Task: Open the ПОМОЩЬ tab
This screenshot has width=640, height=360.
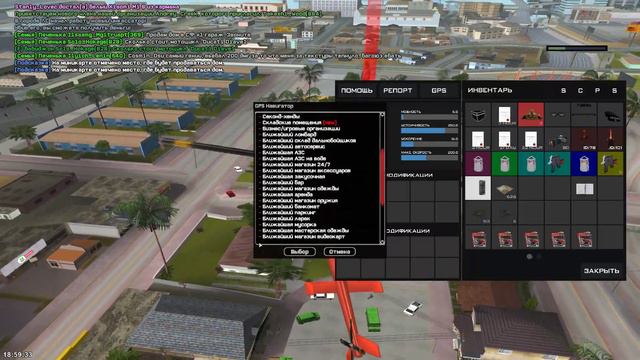Action: click(x=357, y=91)
